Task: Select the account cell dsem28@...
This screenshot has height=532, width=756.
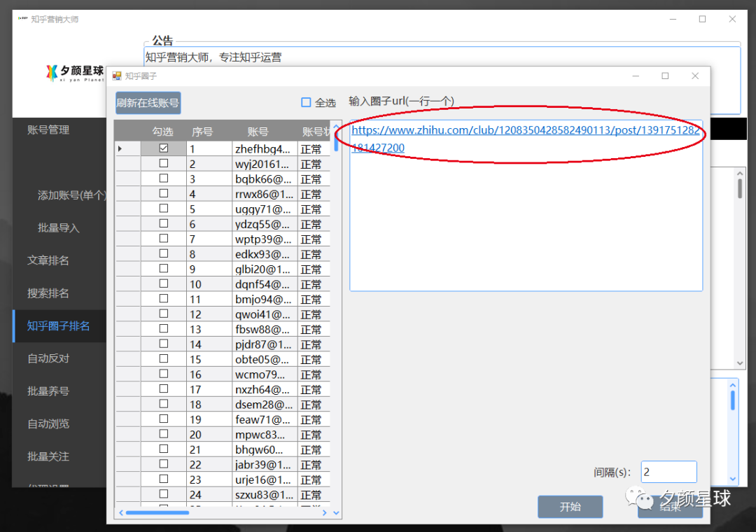Action: pyautogui.click(x=264, y=404)
